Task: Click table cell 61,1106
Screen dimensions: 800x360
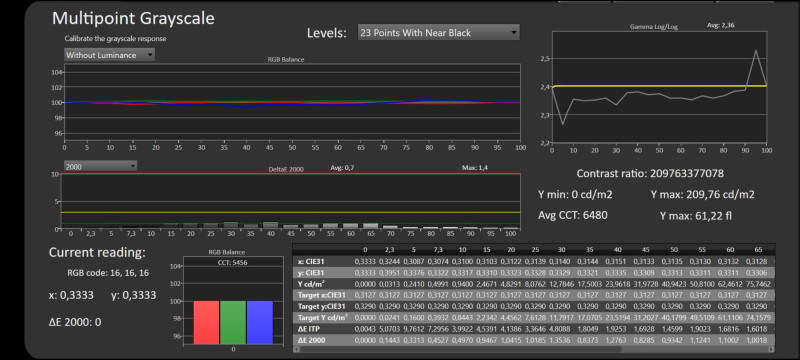Action: pyautogui.click(x=730, y=318)
